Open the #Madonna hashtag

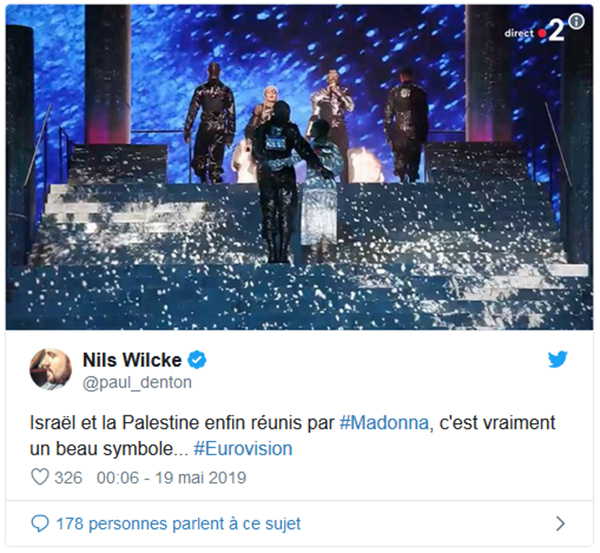click(x=384, y=423)
